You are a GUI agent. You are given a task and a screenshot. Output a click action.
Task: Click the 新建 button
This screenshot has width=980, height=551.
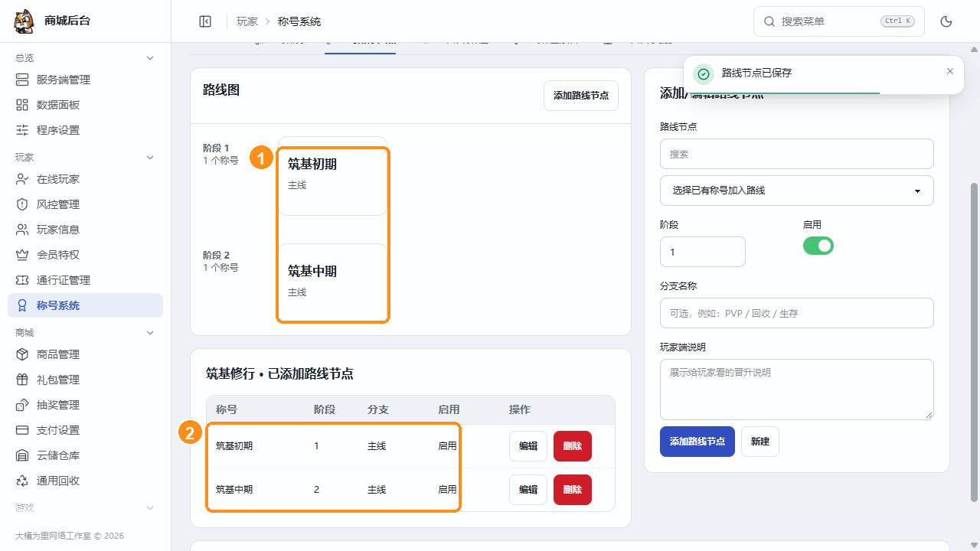point(760,442)
